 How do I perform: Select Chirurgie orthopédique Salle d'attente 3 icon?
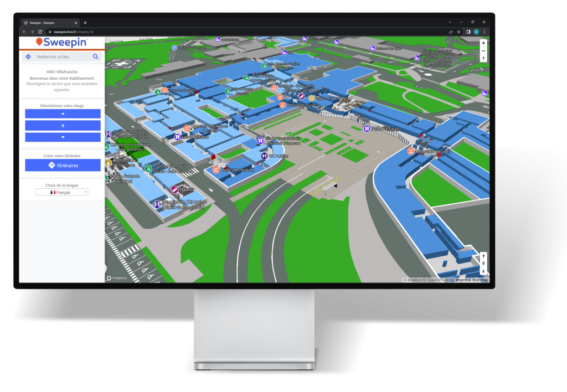coord(107,147)
